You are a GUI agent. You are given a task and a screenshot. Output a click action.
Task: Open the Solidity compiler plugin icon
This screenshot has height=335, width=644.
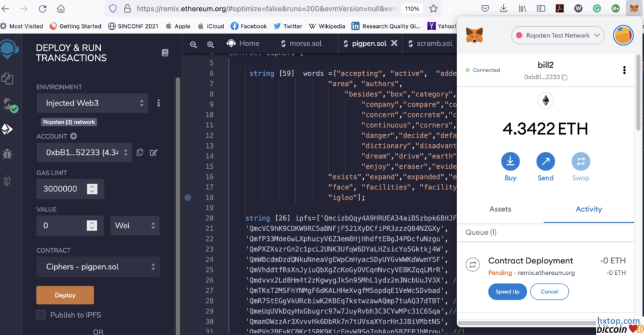tap(8, 105)
